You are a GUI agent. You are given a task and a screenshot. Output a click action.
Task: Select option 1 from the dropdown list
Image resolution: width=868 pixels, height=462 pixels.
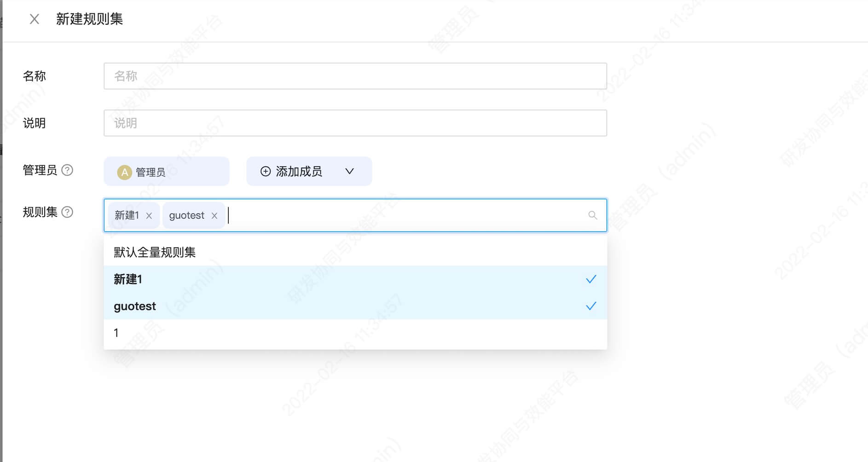coord(116,333)
